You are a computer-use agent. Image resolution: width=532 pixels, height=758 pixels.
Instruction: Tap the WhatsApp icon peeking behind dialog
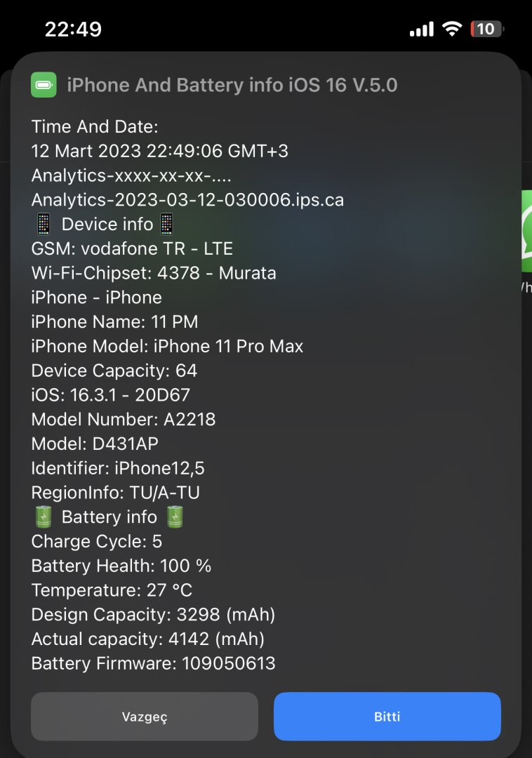click(x=526, y=231)
